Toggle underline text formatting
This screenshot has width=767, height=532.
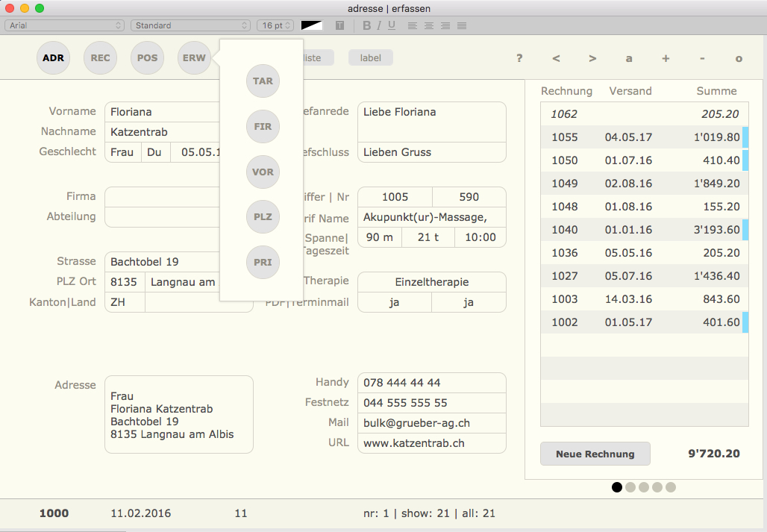pyautogui.click(x=392, y=25)
